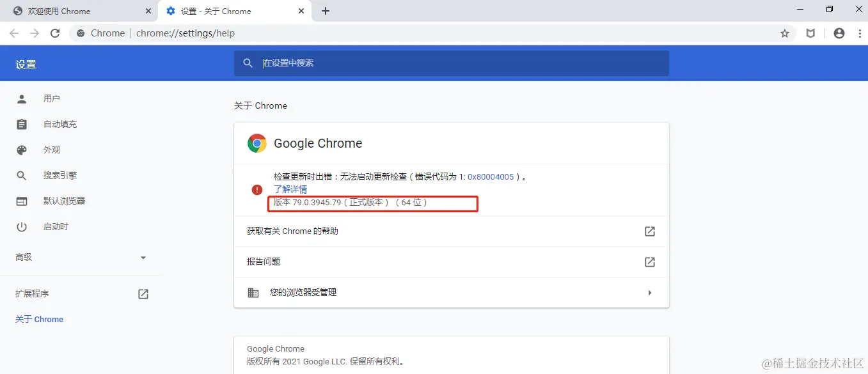
Task: Click the site info icon before Chrome label
Action: tap(81, 33)
